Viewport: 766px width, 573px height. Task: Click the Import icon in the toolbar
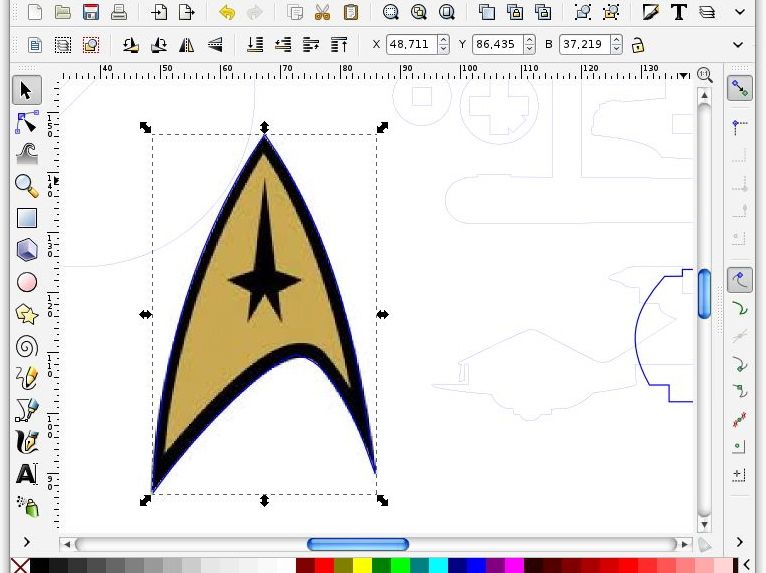click(x=159, y=11)
